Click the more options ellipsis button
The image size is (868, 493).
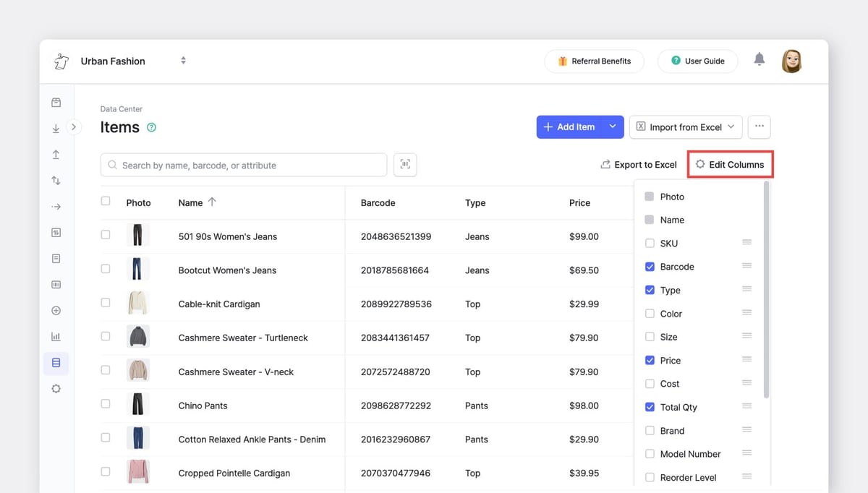[759, 127]
